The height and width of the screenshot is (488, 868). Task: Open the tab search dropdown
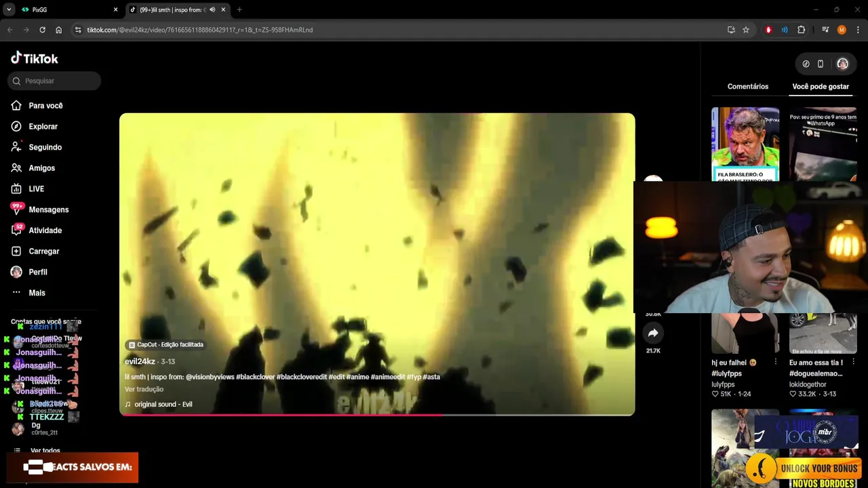(x=9, y=9)
